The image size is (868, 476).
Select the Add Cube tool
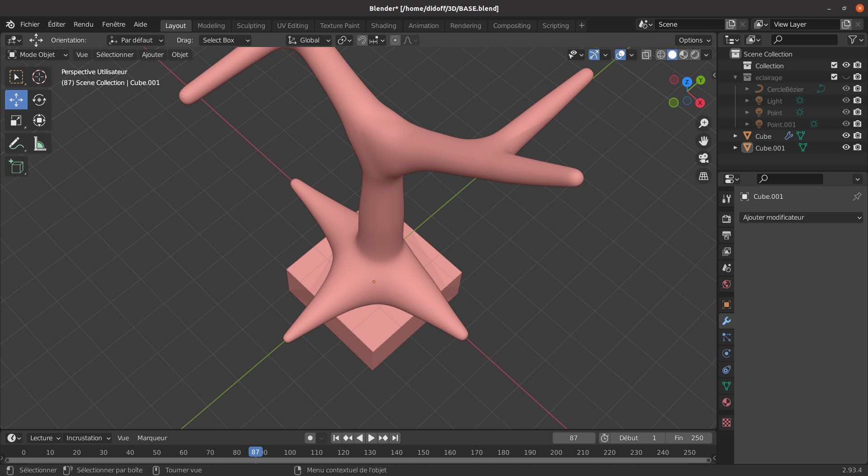point(16,167)
